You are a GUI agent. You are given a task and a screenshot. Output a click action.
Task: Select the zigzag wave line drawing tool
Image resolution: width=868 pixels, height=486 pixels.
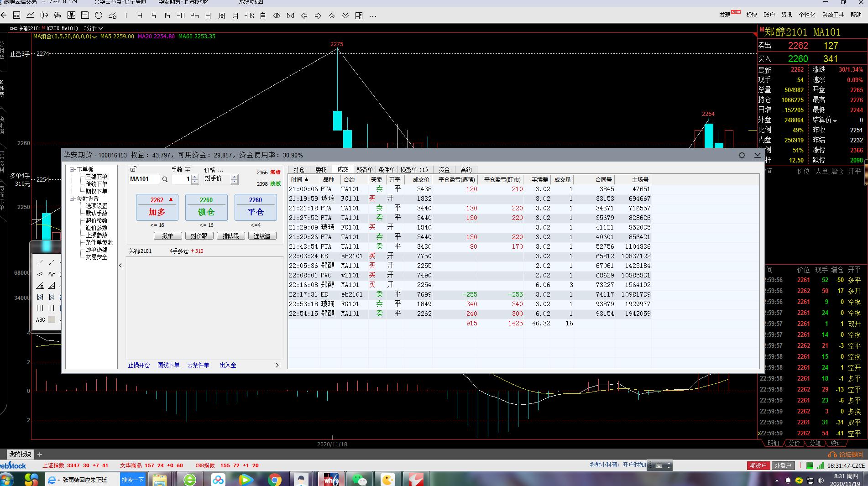[52, 274]
